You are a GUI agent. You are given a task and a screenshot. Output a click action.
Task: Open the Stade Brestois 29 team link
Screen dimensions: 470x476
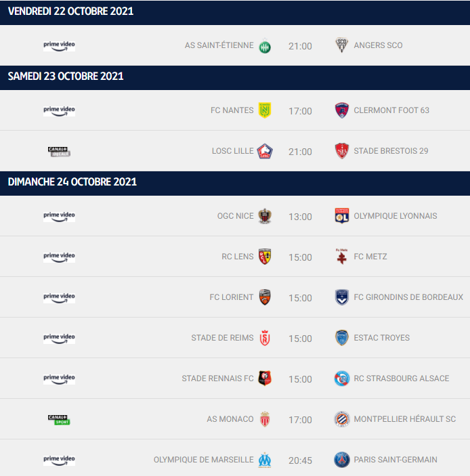click(x=391, y=151)
